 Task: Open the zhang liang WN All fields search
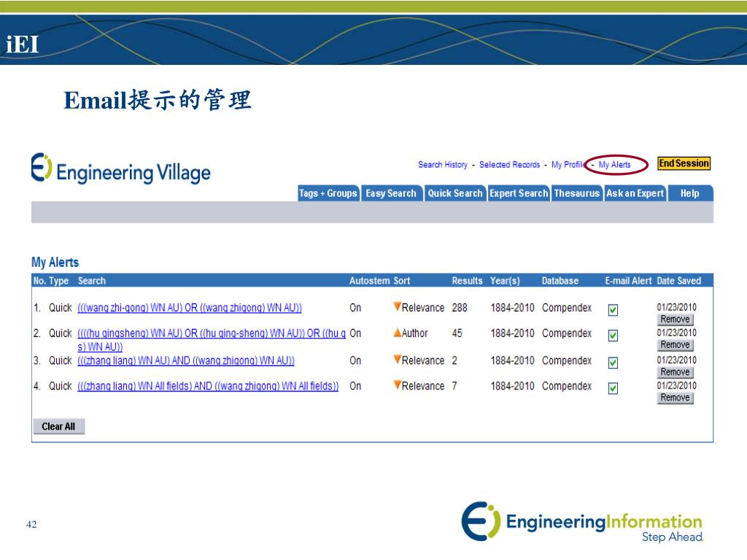pyautogui.click(x=208, y=386)
